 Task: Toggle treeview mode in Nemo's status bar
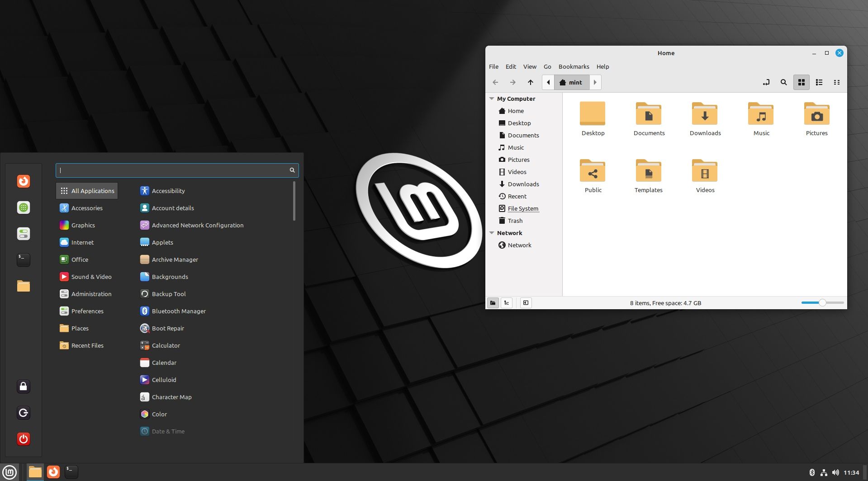(506, 303)
